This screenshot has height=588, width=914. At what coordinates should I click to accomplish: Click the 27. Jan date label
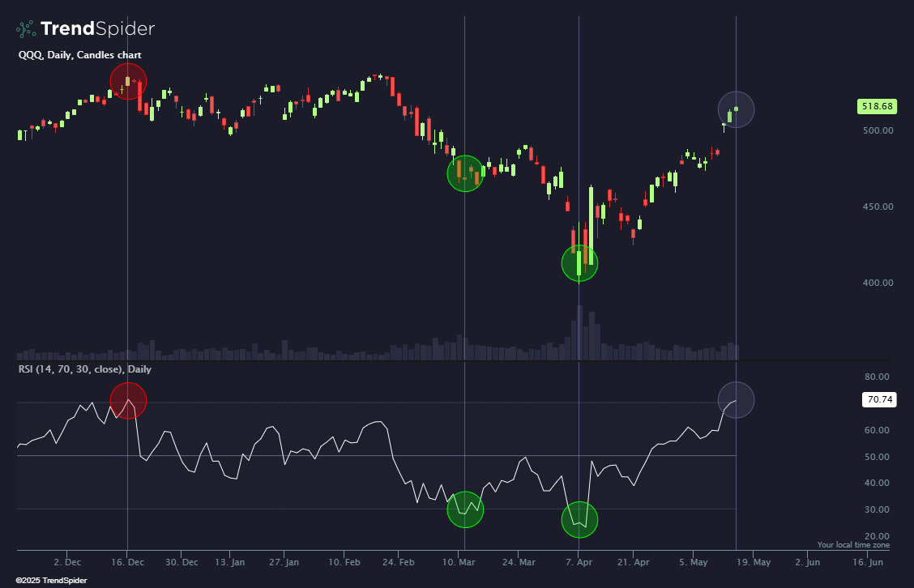click(x=284, y=562)
